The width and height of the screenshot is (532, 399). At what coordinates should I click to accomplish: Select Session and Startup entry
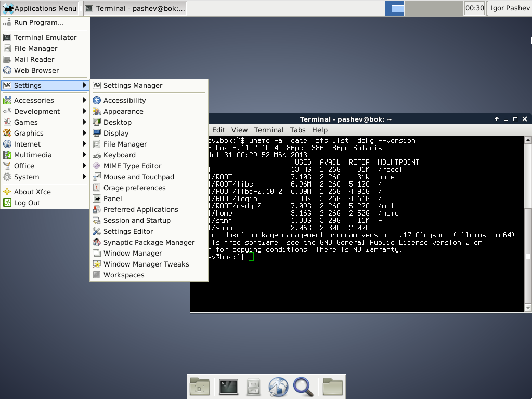149,221
